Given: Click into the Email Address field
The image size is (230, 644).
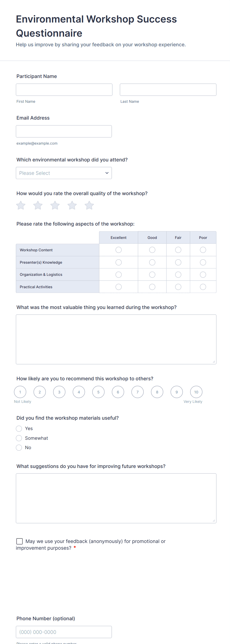Looking at the screenshot, I should click(x=64, y=131).
